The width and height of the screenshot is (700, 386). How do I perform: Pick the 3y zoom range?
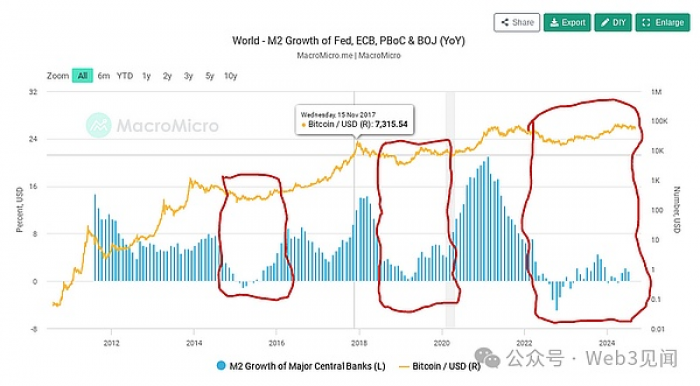pyautogui.click(x=188, y=76)
